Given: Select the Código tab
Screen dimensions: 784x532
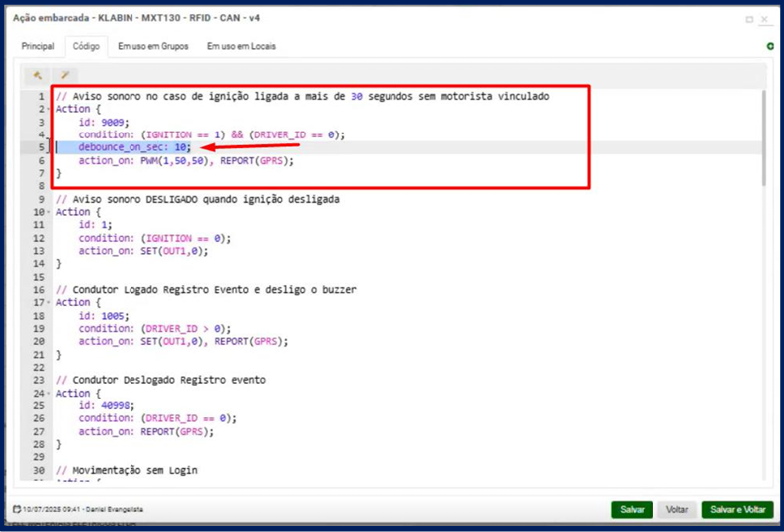Looking at the screenshot, I should [86, 46].
